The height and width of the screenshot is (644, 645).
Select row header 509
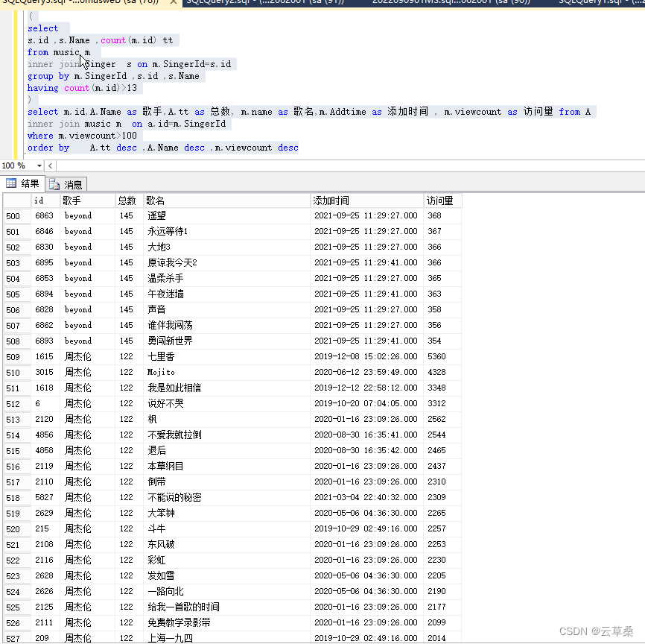pyautogui.click(x=17, y=357)
